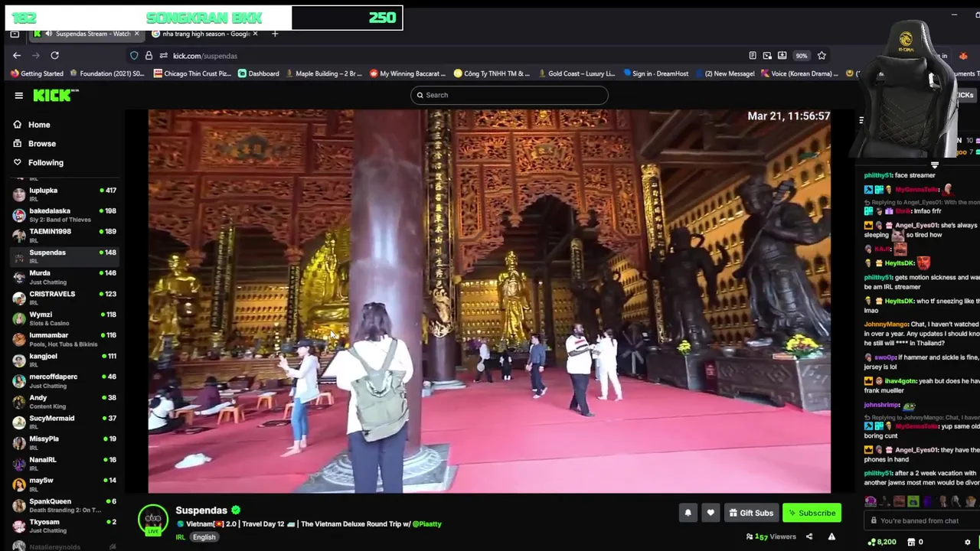Subscribe to Suspendas channel
The height and width of the screenshot is (551, 980).
(812, 513)
